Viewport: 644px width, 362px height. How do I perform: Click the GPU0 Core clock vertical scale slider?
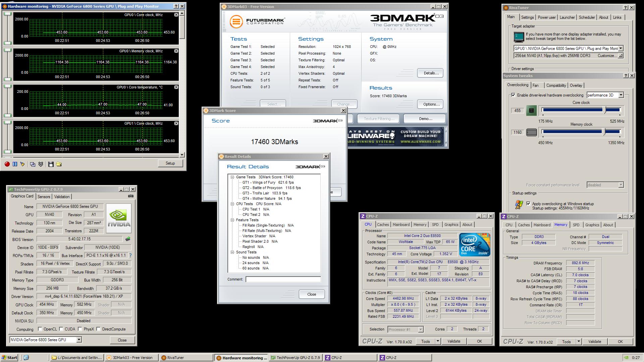[x=7, y=28]
